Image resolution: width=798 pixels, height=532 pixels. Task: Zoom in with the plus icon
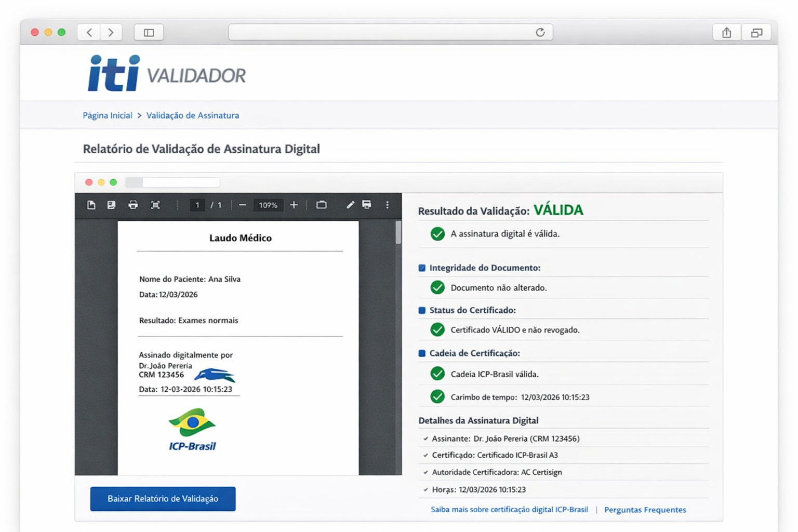[x=294, y=205]
